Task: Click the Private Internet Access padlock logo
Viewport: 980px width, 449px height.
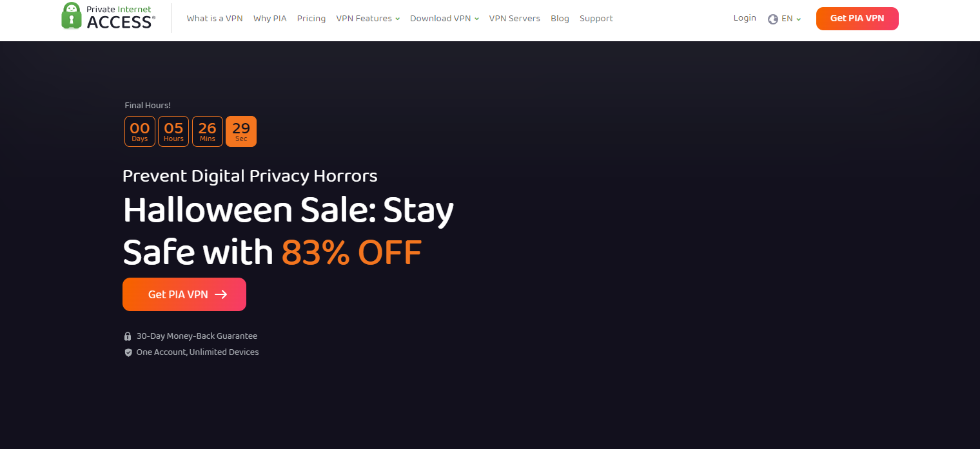Action: pyautogui.click(x=72, y=16)
